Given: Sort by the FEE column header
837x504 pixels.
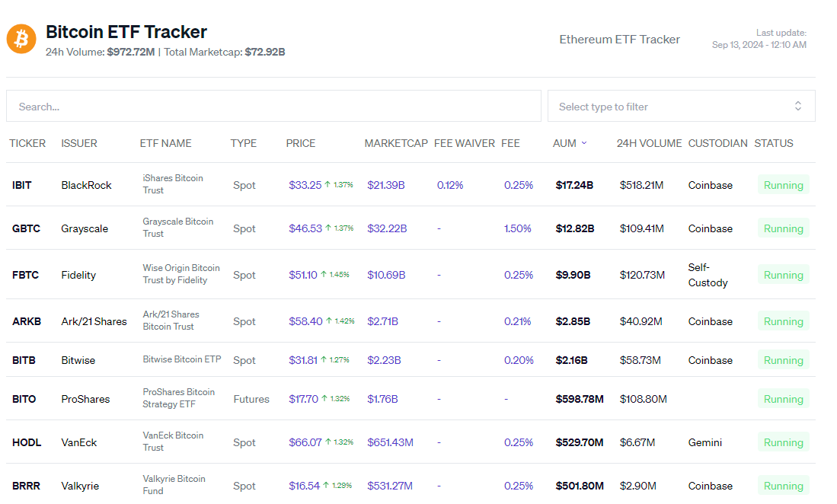Looking at the screenshot, I should click(x=510, y=143).
